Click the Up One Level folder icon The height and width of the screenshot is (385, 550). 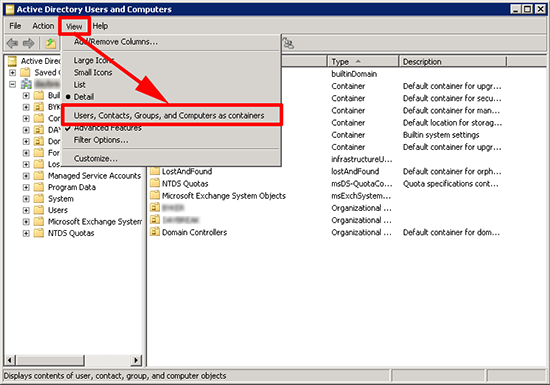coord(51,43)
